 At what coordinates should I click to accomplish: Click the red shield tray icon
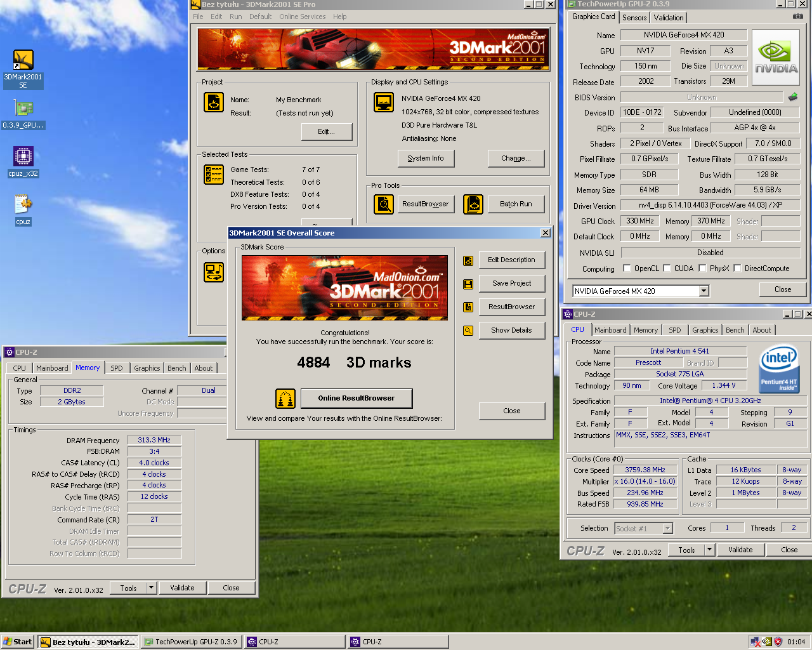tap(778, 642)
